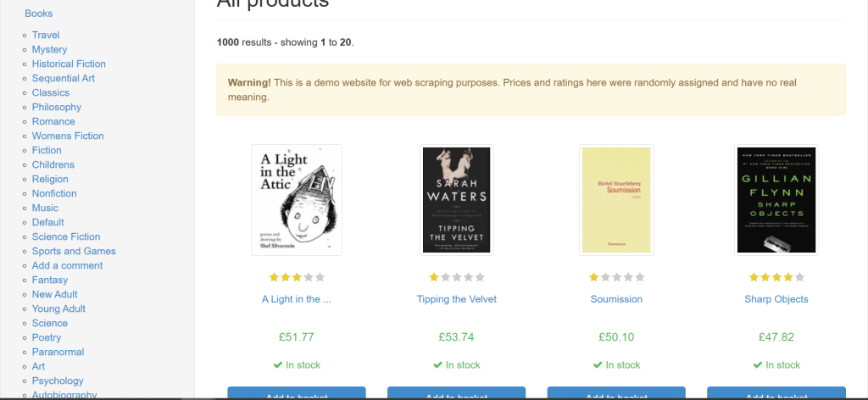The image size is (868, 400).
Task: Open the Sharp Objects title link
Action: pos(776,299)
